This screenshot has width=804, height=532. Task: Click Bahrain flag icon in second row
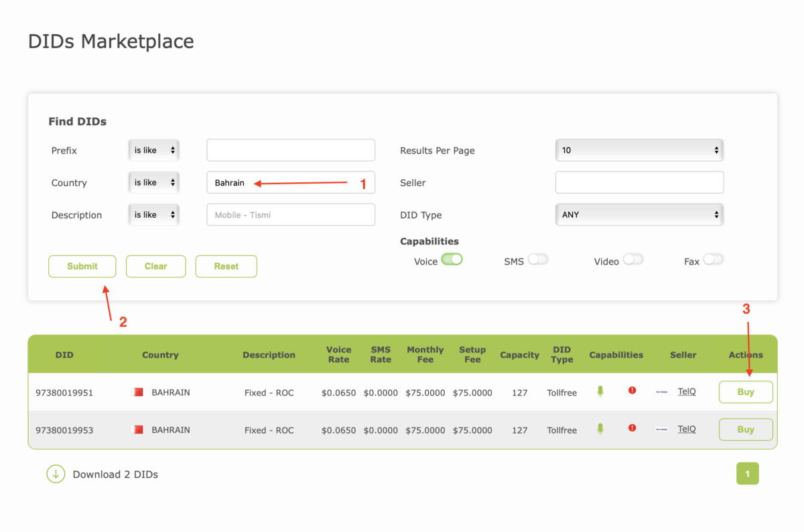pos(137,429)
